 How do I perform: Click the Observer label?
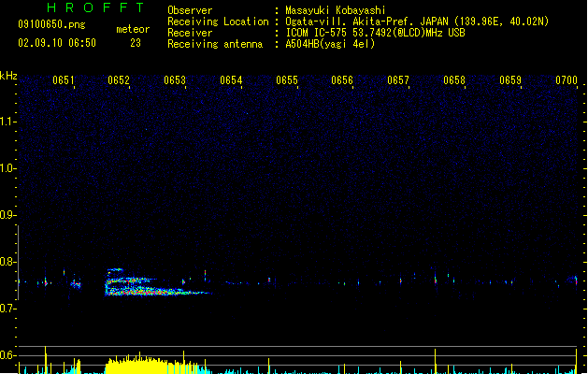(x=190, y=10)
